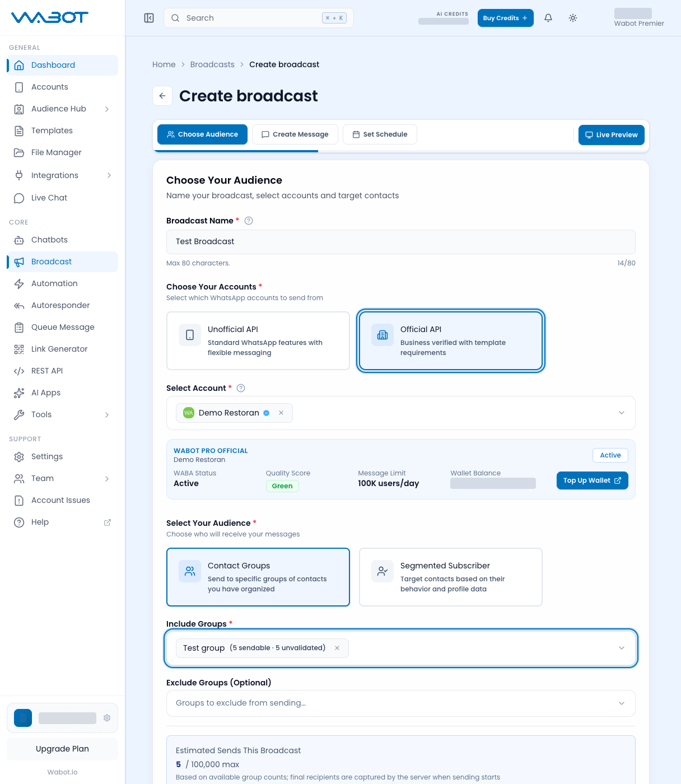Click the Live Chat bubble icon

[x=19, y=198]
